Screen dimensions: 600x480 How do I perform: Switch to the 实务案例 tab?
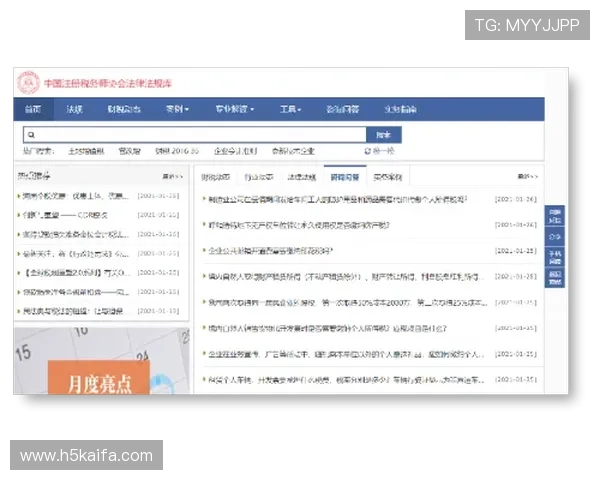388,177
